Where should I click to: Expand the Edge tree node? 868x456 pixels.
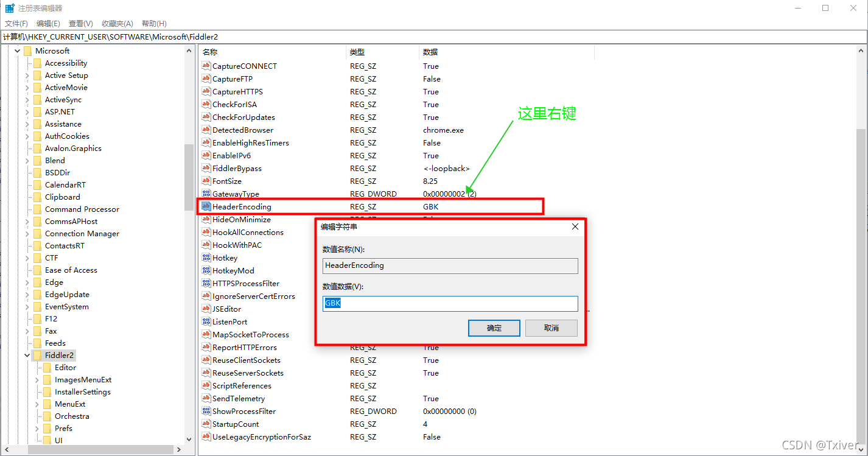tap(27, 282)
